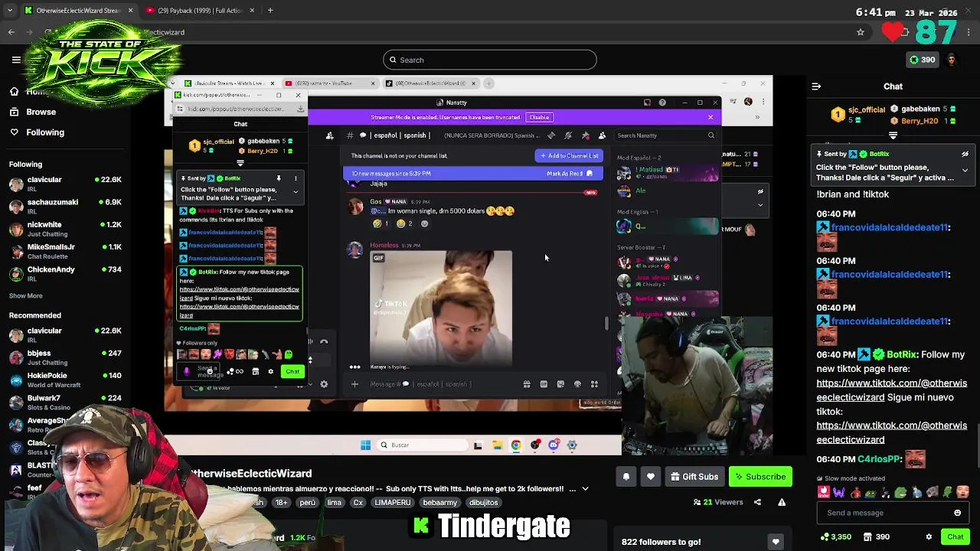Image resolution: width=980 pixels, height=551 pixels.
Task: Hide the pinned BotRix message
Action: coord(965,154)
